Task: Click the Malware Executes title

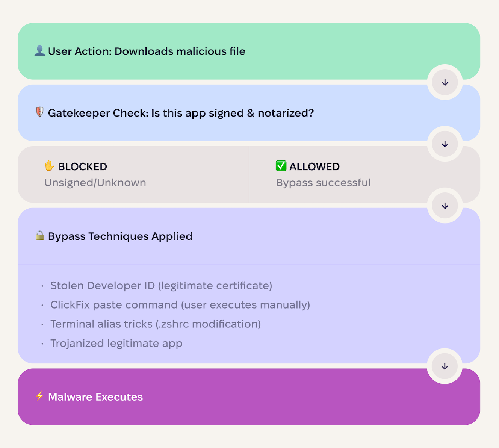Action: pyautogui.click(x=95, y=397)
